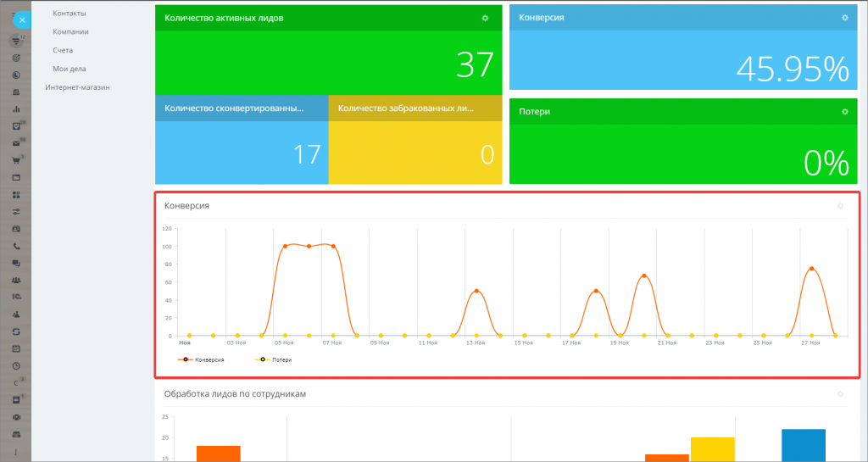Close the left menu with the X button
Viewport: 868px width, 462px height.
click(22, 19)
